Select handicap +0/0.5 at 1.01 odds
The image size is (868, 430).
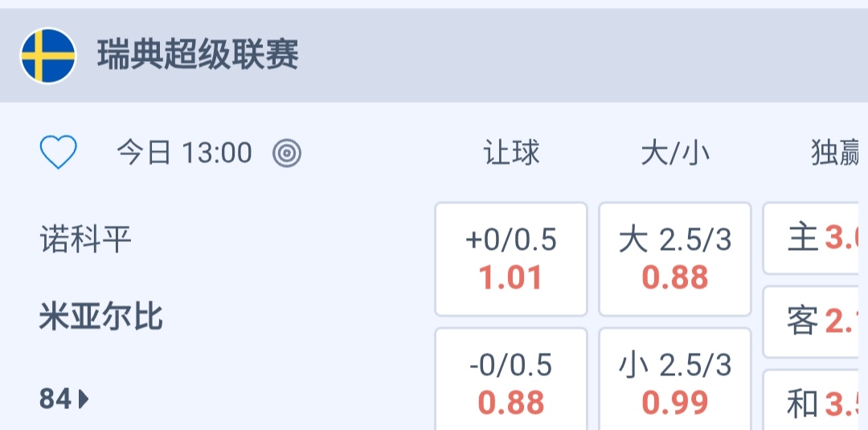(x=511, y=259)
